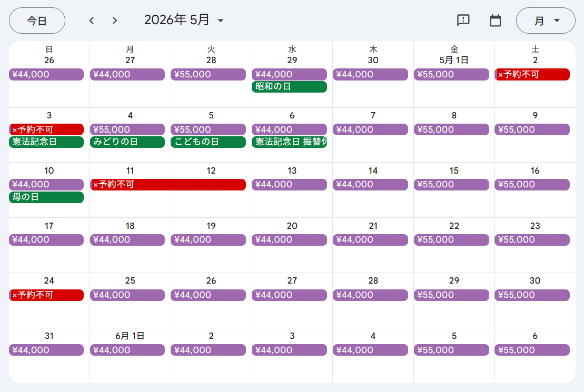Select the こどもの日 event on May 5
The height and width of the screenshot is (392, 584).
pos(208,142)
